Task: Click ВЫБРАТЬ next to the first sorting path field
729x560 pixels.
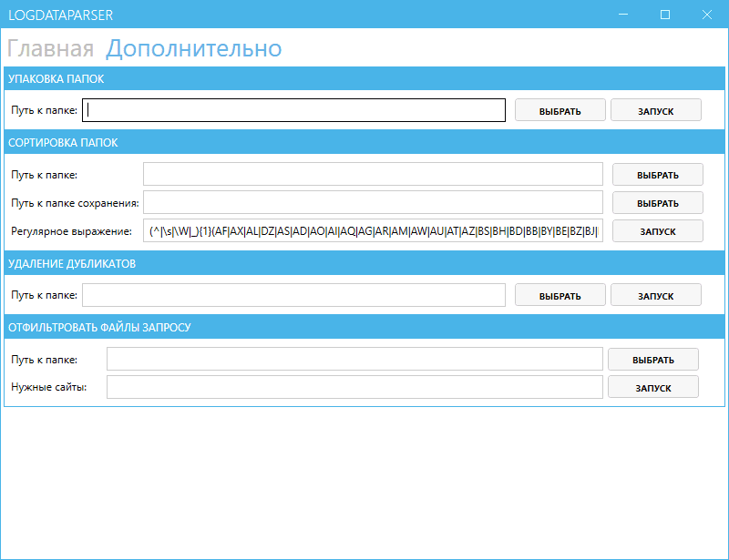Action: point(657,174)
